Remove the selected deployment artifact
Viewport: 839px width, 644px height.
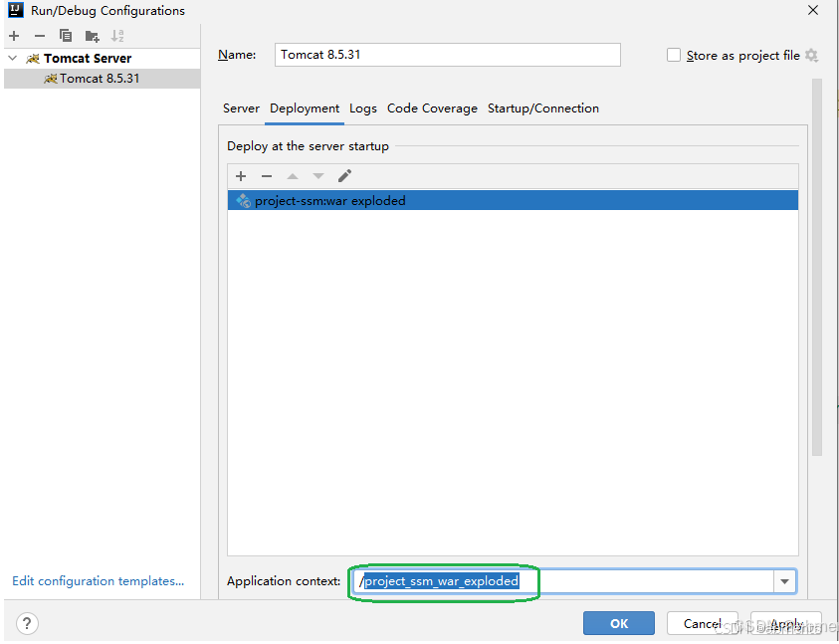(x=267, y=176)
